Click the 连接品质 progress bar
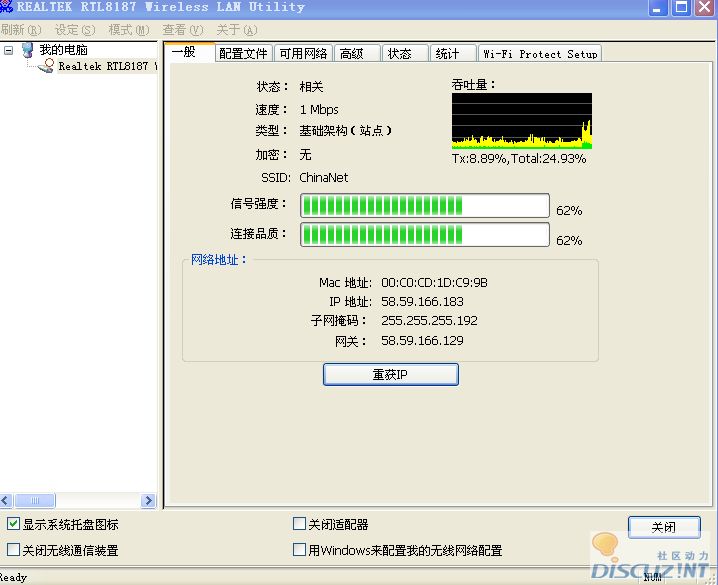Image resolution: width=718 pixels, height=585 pixels. click(424, 235)
